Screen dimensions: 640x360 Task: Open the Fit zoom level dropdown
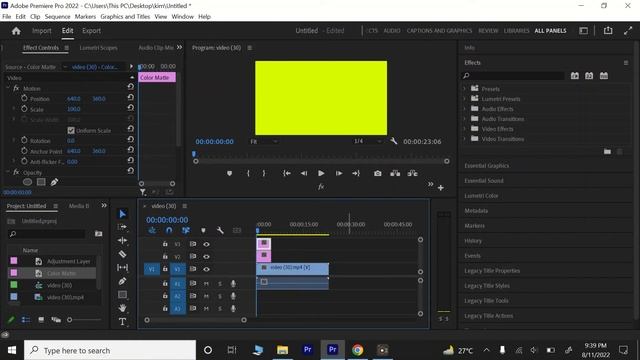264,141
